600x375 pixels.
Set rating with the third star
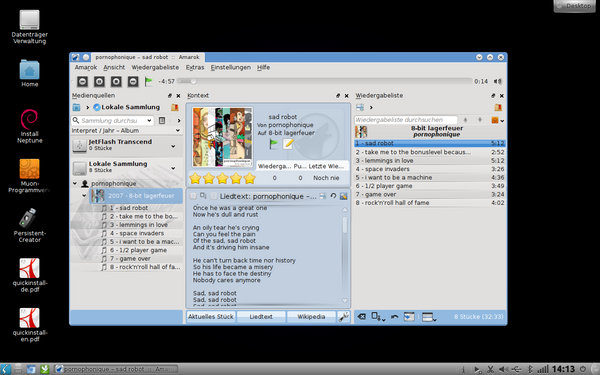point(222,178)
